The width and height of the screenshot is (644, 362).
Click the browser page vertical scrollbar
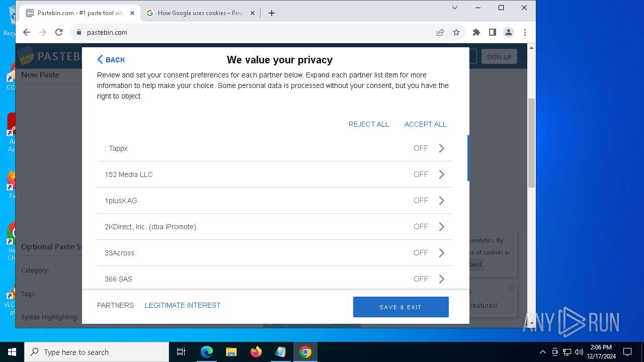click(531, 143)
